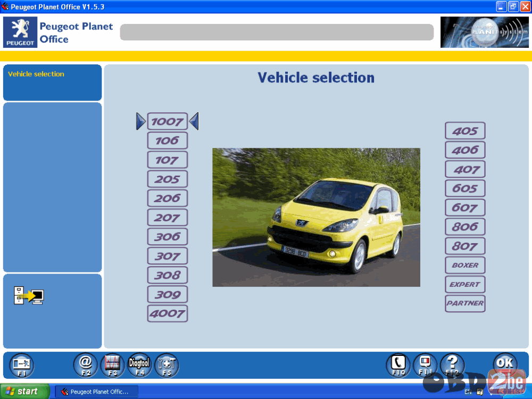Click the left-pointing arrow beside 1007
The height and width of the screenshot is (399, 532).
[194, 121]
